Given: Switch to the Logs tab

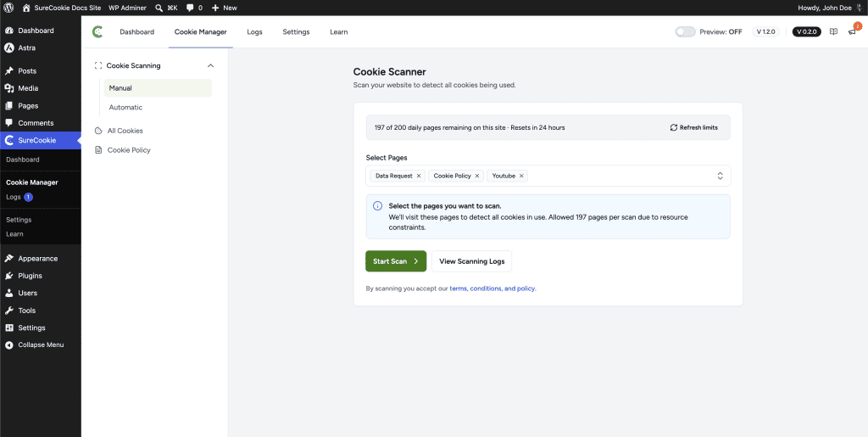Looking at the screenshot, I should (x=254, y=31).
